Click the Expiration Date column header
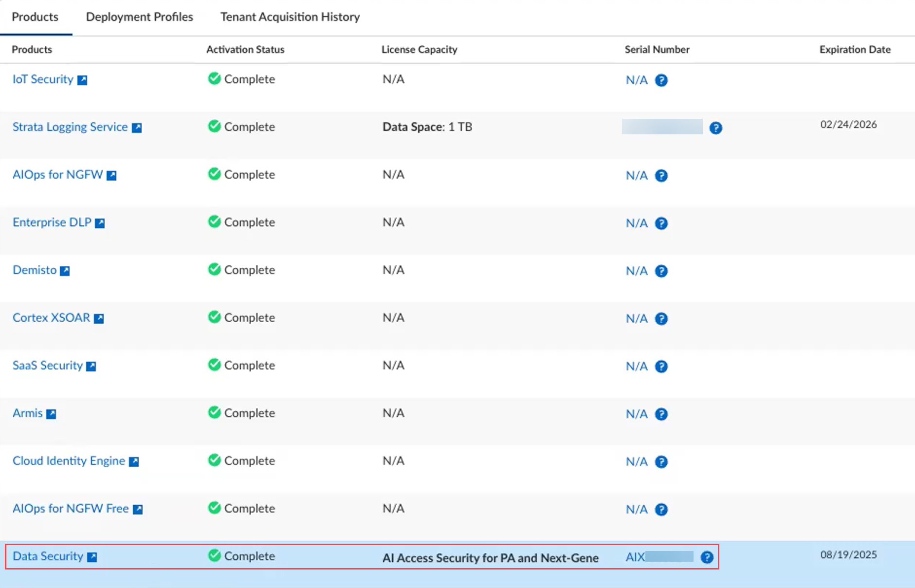 point(855,50)
